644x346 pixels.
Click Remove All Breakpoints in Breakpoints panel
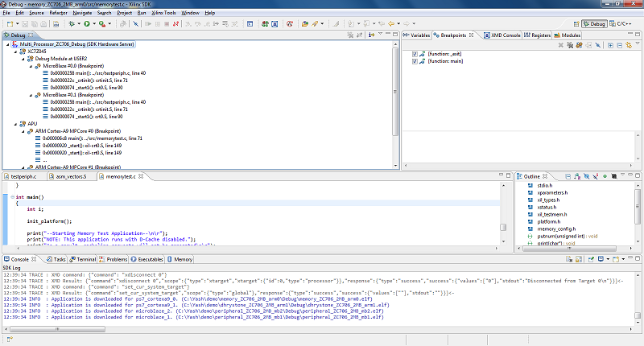pos(570,45)
